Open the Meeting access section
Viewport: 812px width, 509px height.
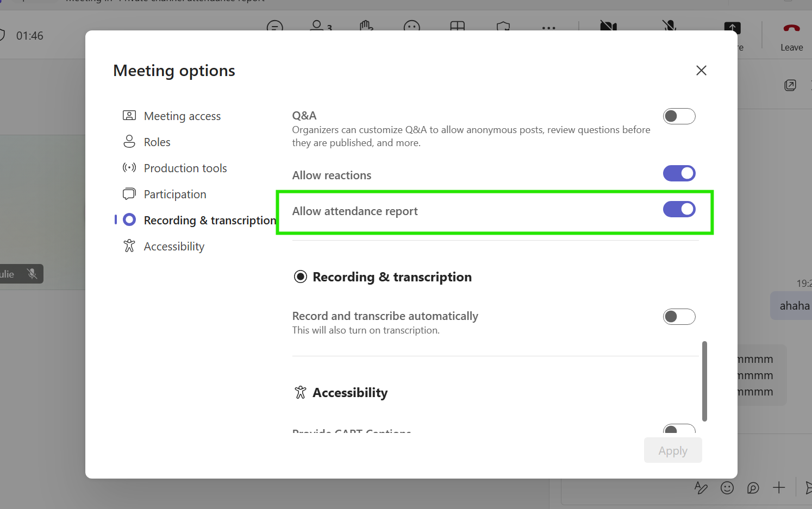click(x=172, y=116)
